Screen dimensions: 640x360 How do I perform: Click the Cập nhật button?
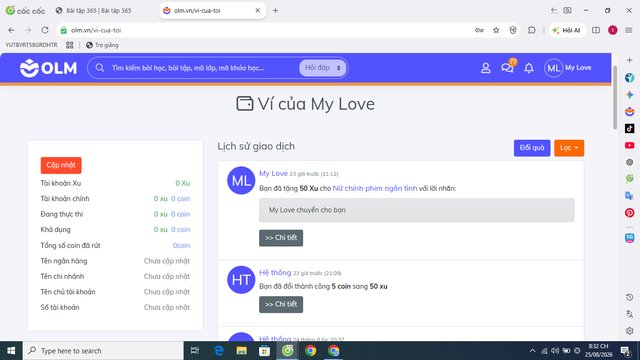61,165
